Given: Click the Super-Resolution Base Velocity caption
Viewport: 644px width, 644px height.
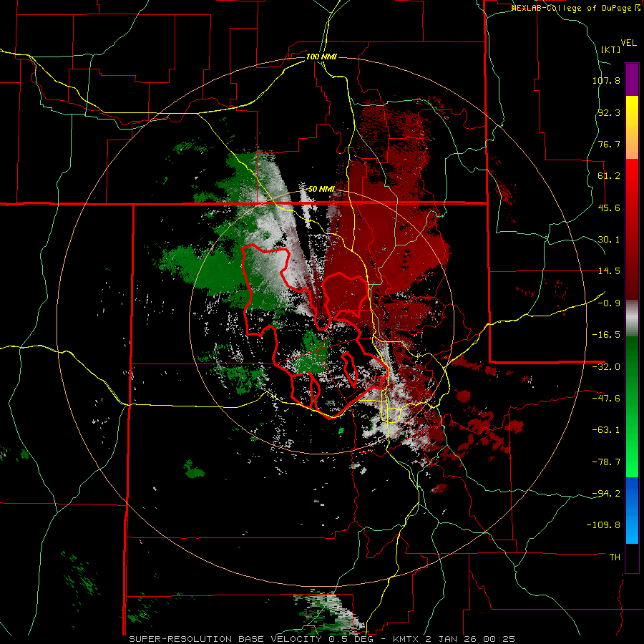Looking at the screenshot, I should pyautogui.click(x=322, y=639).
